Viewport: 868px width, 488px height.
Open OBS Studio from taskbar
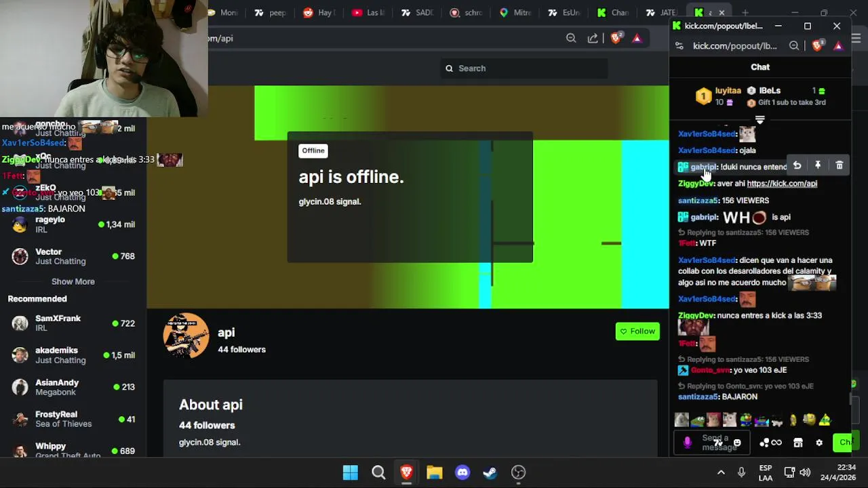click(518, 472)
